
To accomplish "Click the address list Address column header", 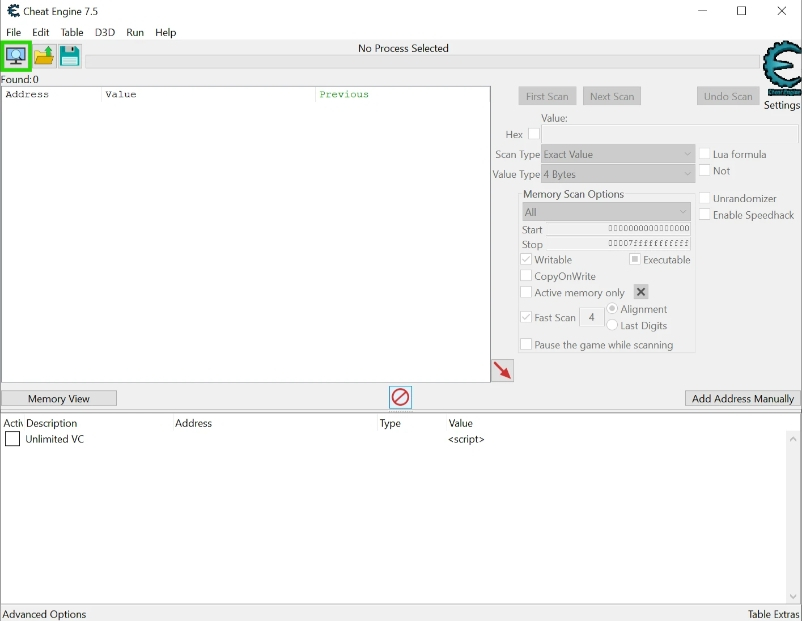I will coord(275,423).
